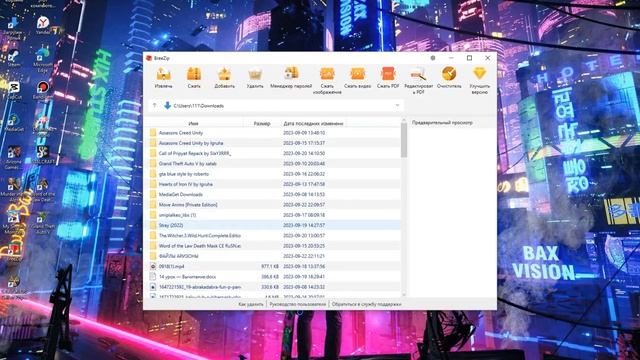
Task: Click the blue Downloads arrow icon in path bar
Action: [167, 106]
